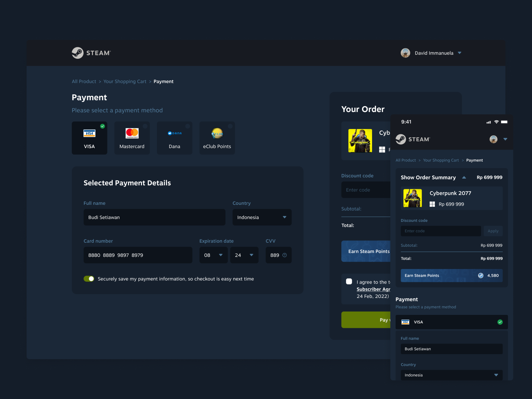This screenshot has height=399, width=532.
Task: Click the CVV help icon
Action: [285, 255]
